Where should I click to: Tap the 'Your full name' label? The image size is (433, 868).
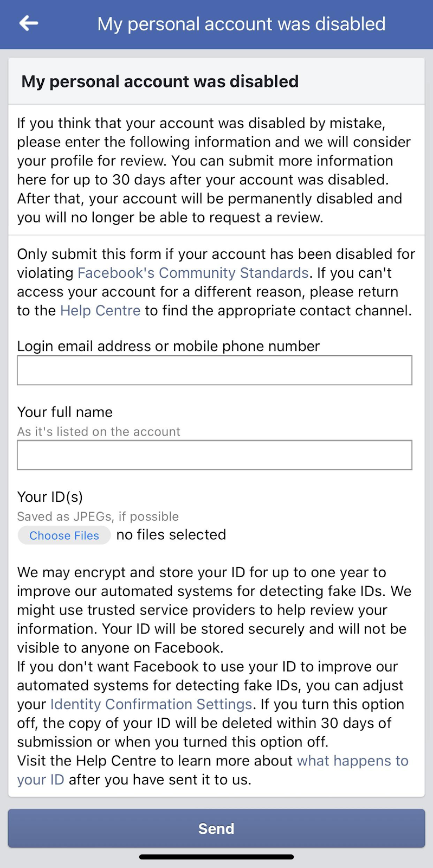[x=65, y=412]
